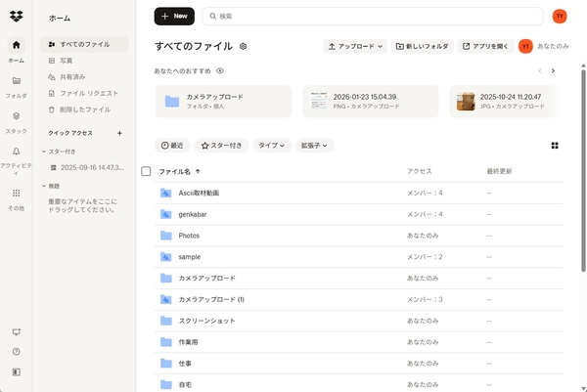
Task: Click the New button
Action: [174, 16]
